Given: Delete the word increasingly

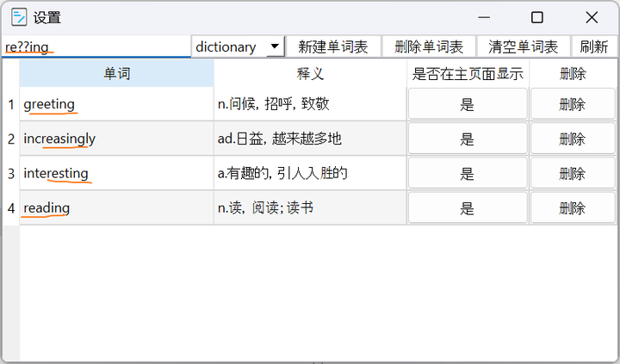Looking at the screenshot, I should coord(572,139).
